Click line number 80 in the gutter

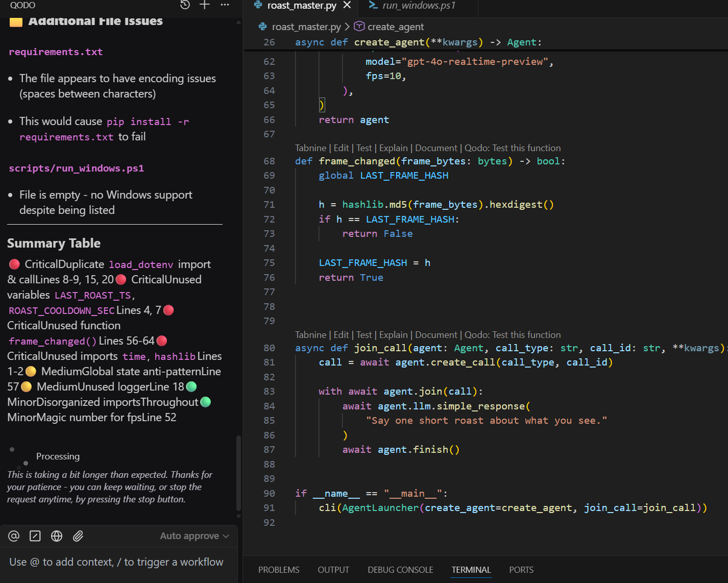coord(269,348)
